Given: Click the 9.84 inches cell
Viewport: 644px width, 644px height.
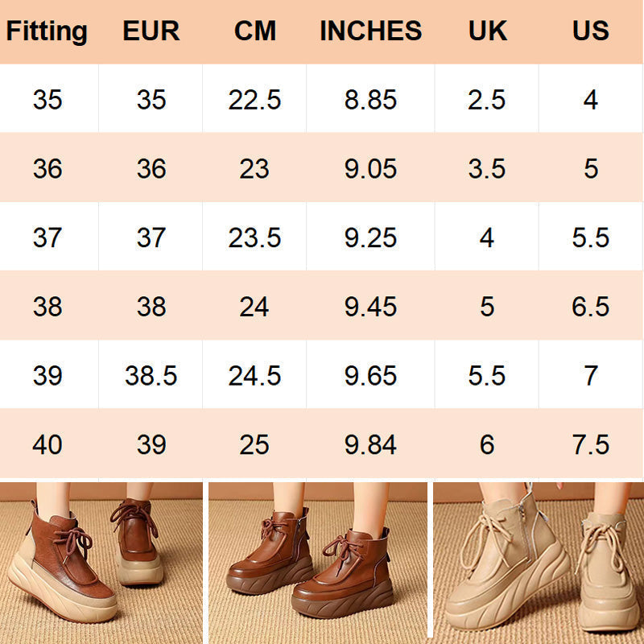Looking at the screenshot, I should (370, 444).
